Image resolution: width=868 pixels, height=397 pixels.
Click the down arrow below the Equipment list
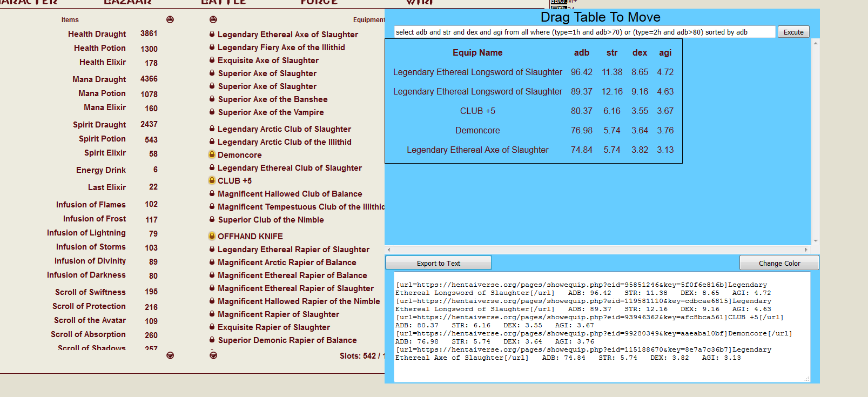[213, 355]
